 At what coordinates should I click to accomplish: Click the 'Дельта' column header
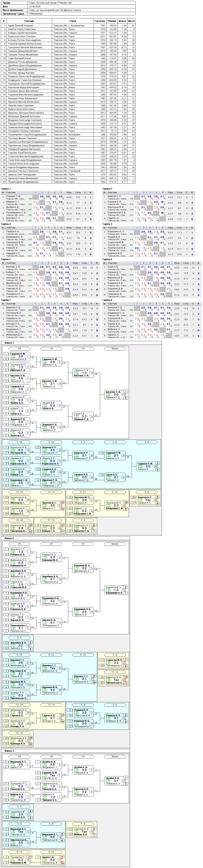pos(122,21)
